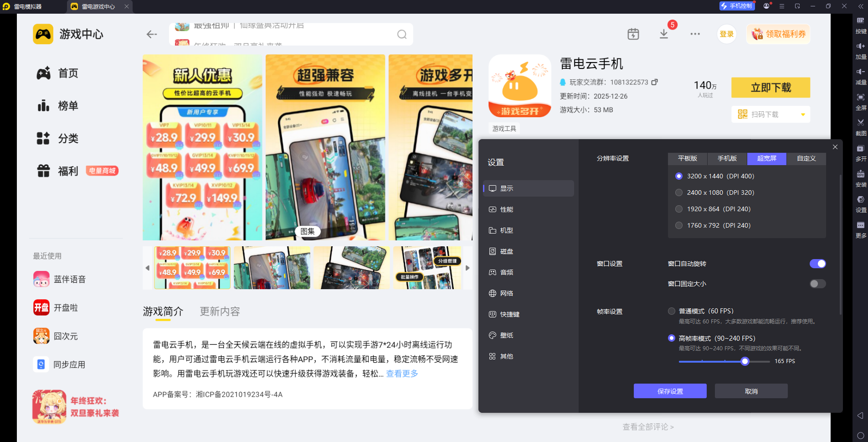Click the search magnifier icon
868x442 pixels.
coord(402,34)
